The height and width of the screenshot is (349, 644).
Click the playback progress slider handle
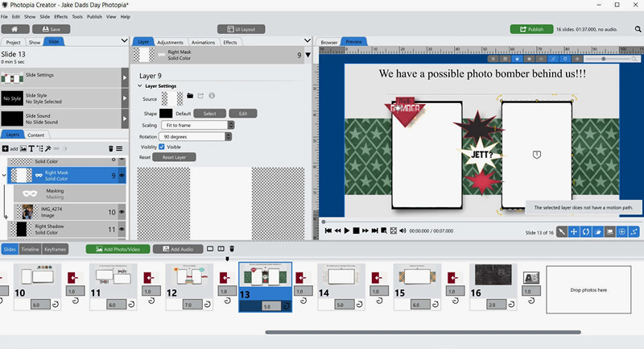coord(324,222)
